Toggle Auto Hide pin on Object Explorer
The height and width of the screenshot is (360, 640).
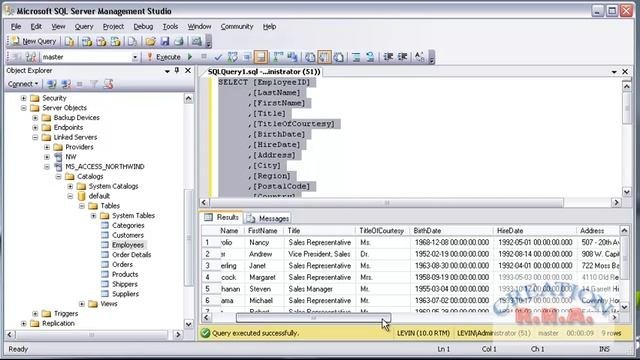pyautogui.click(x=177, y=71)
